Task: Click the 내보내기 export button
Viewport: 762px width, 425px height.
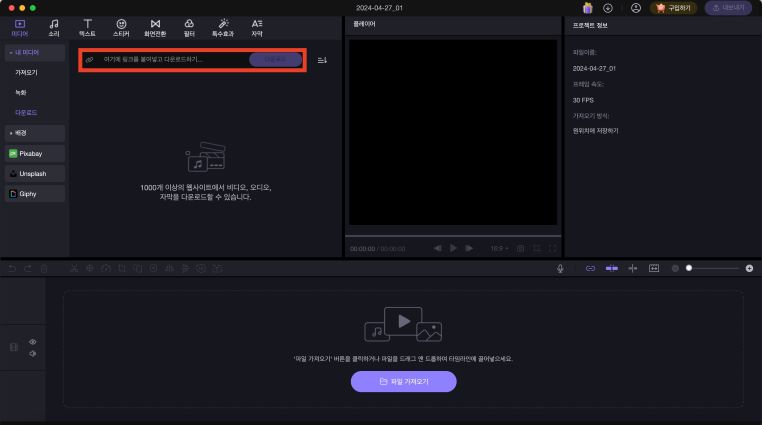Action: [728, 8]
